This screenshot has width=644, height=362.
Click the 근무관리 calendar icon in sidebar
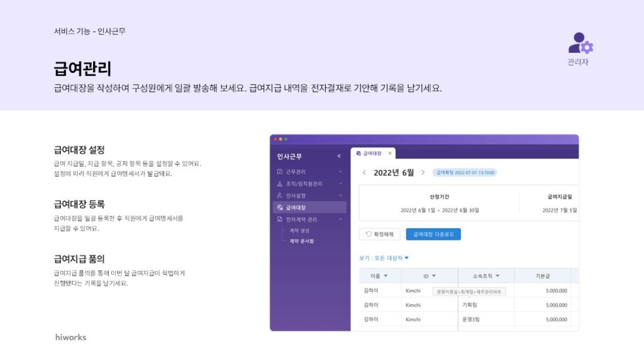(280, 171)
